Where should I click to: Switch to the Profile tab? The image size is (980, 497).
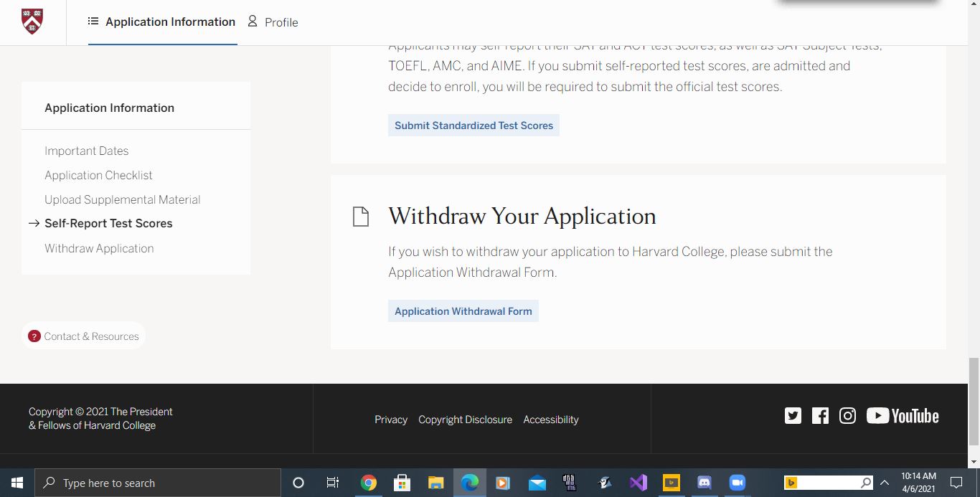point(273,22)
